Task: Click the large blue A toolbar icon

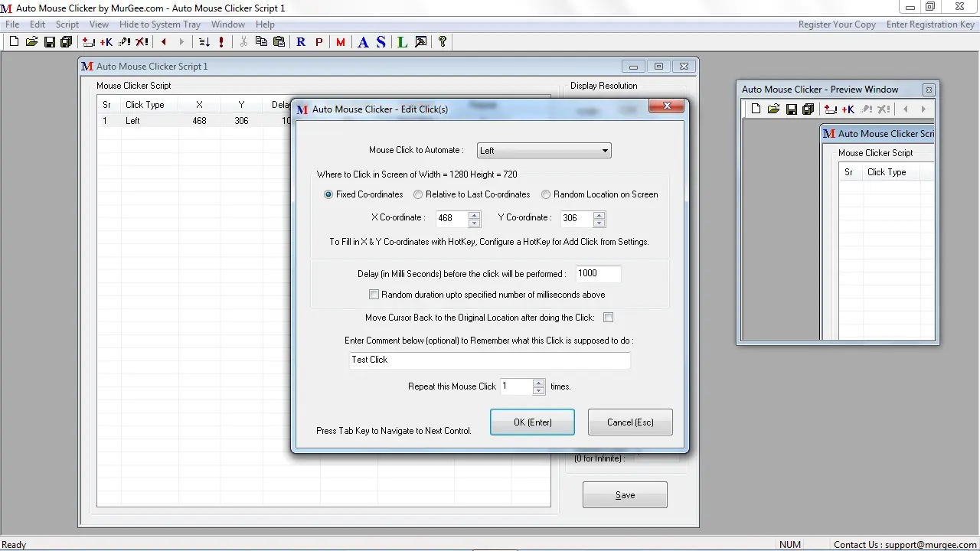Action: click(363, 42)
